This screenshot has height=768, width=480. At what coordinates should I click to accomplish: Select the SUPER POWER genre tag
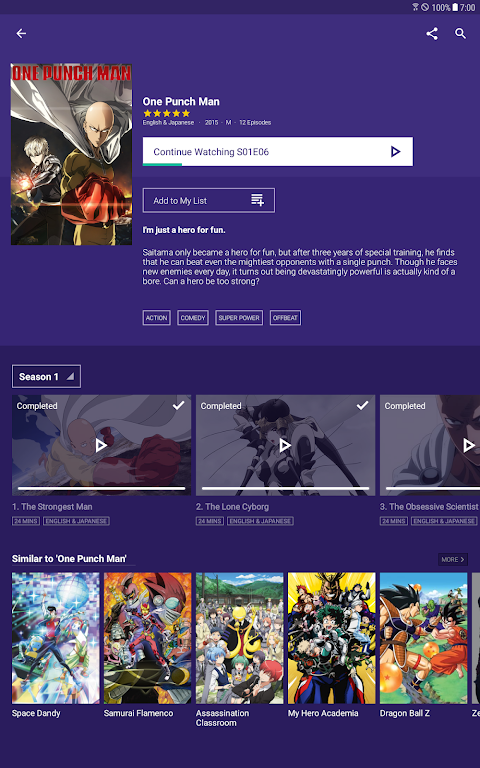coord(239,318)
